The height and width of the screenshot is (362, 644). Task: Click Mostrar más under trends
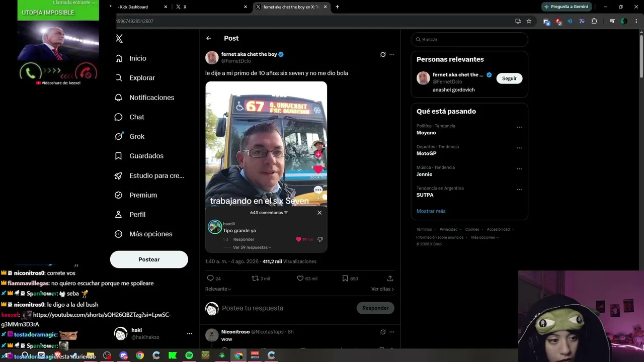pyautogui.click(x=431, y=211)
